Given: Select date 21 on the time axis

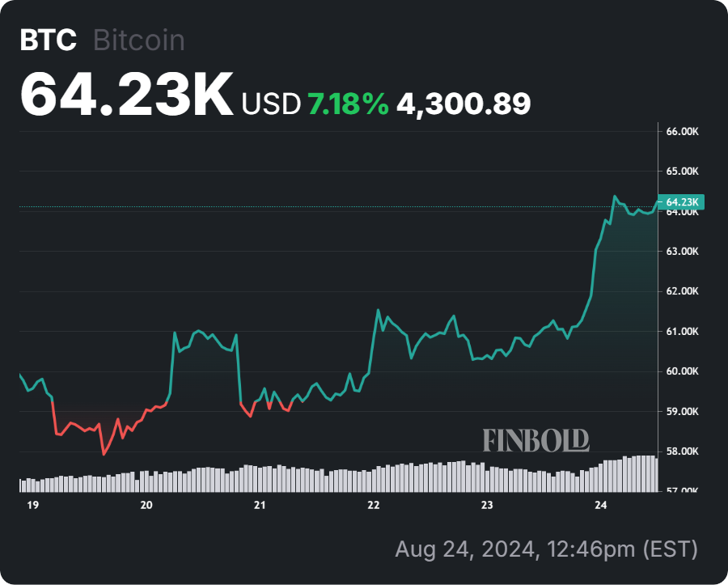Looking at the screenshot, I should (x=260, y=505).
